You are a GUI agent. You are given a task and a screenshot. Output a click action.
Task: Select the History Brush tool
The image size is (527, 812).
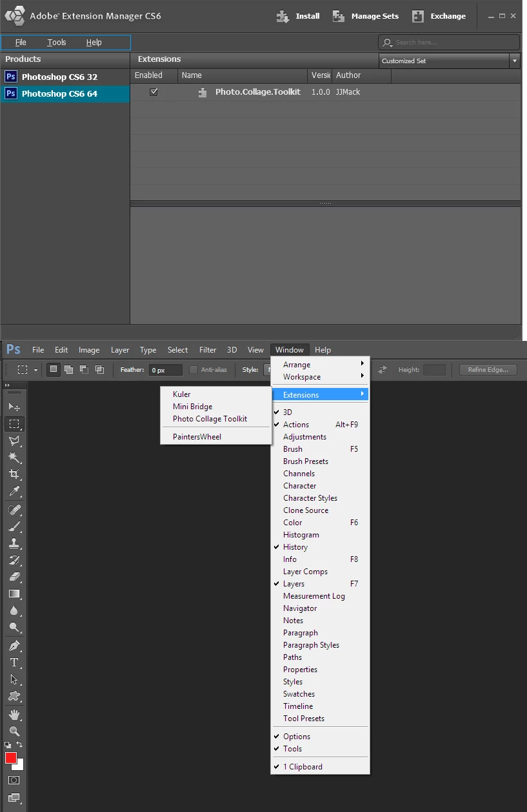click(14, 560)
